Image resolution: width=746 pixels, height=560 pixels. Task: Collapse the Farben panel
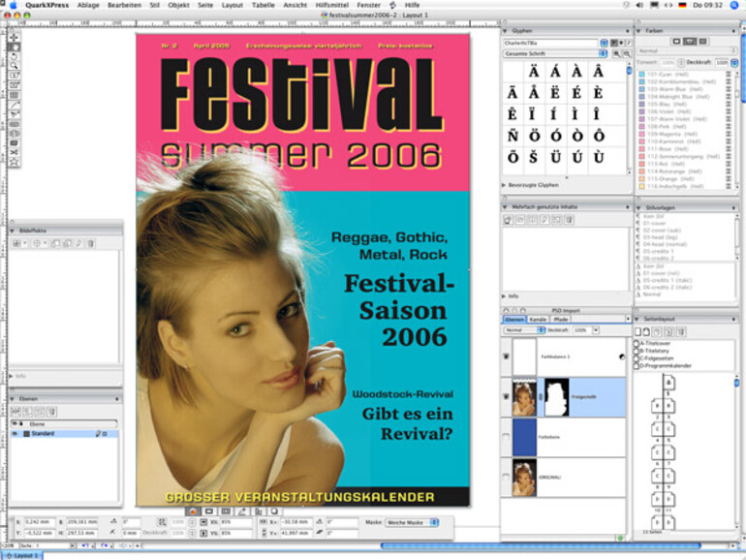639,31
